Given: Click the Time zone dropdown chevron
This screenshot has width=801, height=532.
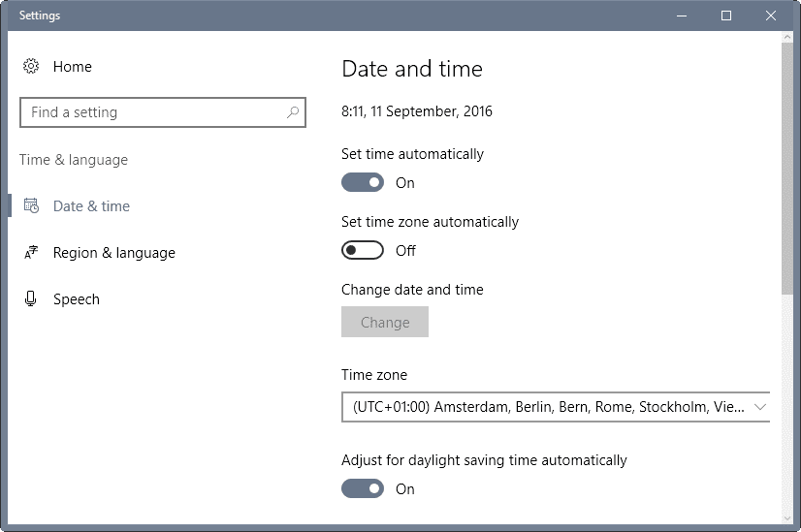Looking at the screenshot, I should point(760,407).
